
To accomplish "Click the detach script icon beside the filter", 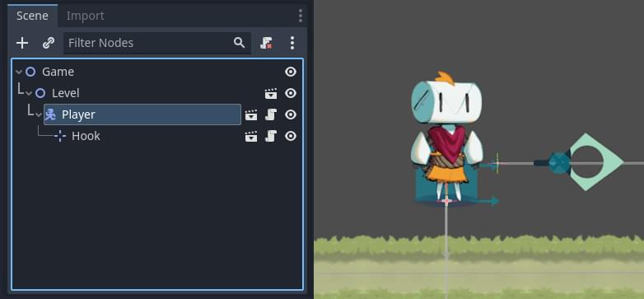I will [266, 43].
